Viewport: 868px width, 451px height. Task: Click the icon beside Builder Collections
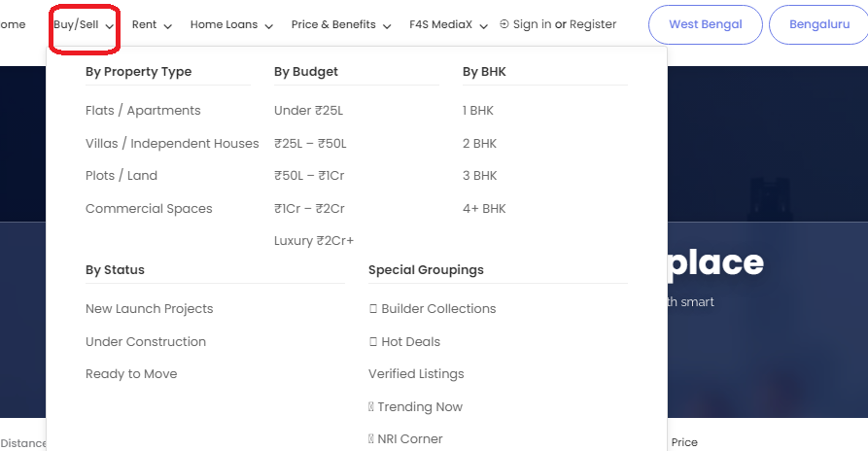[372, 309]
